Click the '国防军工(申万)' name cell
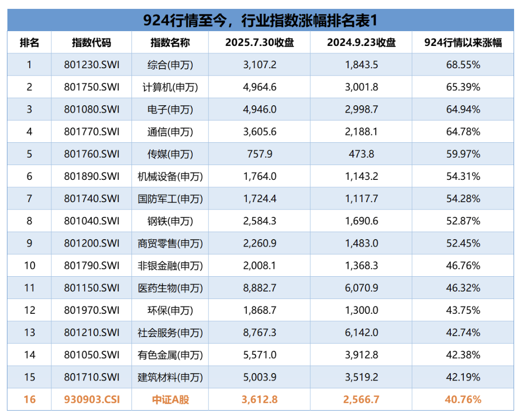The height and width of the screenshot is (420, 522). 170,199
